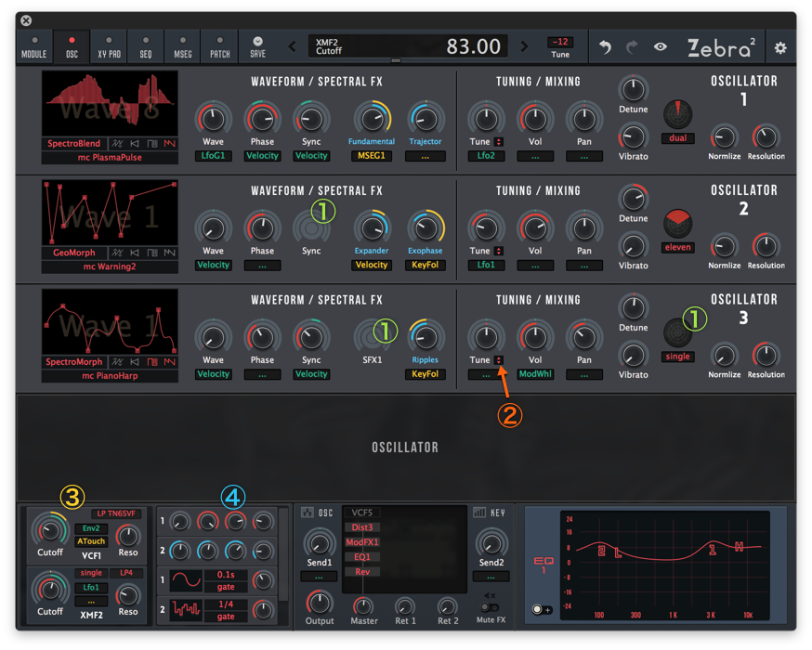812x650 pixels.
Task: Toggle the EQ 1 on/off switch
Action: [542, 610]
